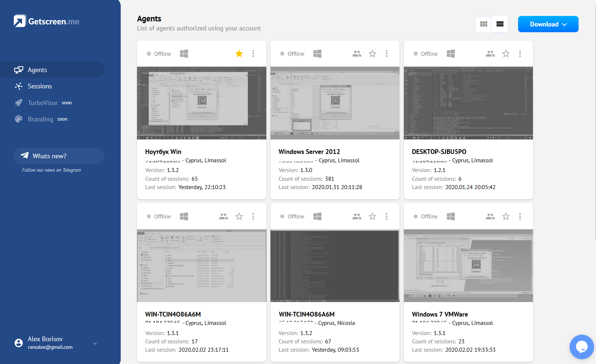Image resolution: width=596 pixels, height=364 pixels.
Task: Click Windows OS icon on Windows 7 VMWare card
Action: pyautogui.click(x=451, y=216)
